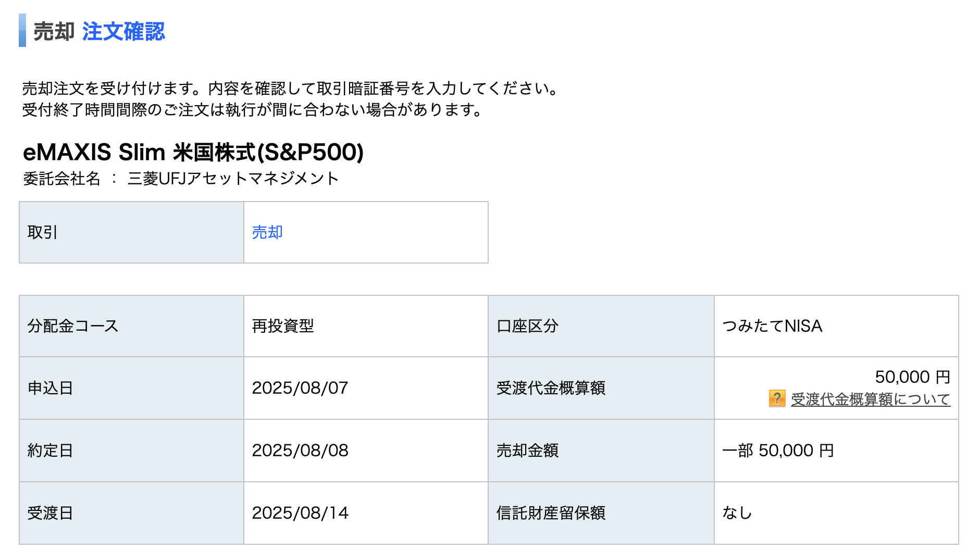Click the 信託財産留保額 label cell
980x550 pixels.
(x=601, y=513)
